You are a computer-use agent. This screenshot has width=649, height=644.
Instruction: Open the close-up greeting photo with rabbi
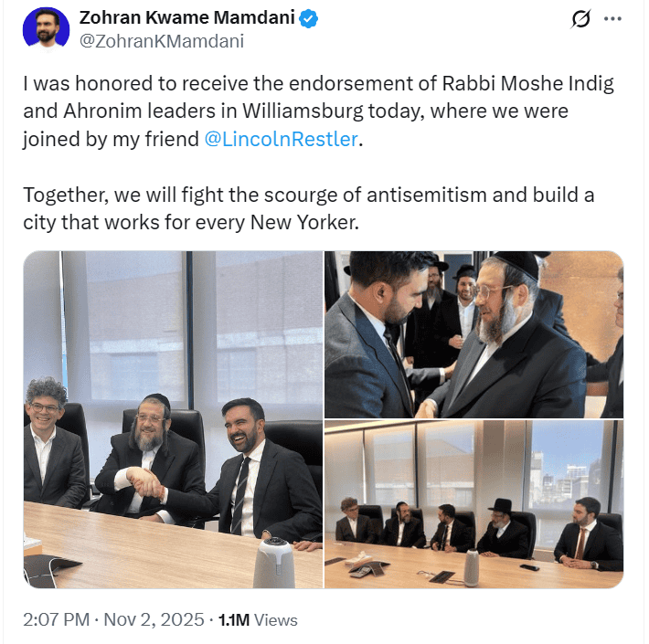pos(473,334)
